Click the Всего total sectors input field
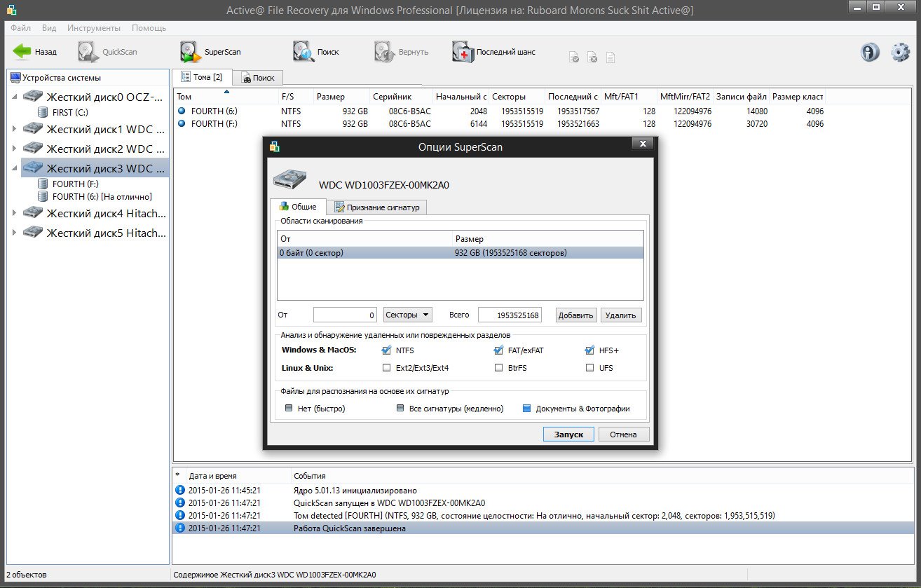921x588 pixels. (510, 315)
